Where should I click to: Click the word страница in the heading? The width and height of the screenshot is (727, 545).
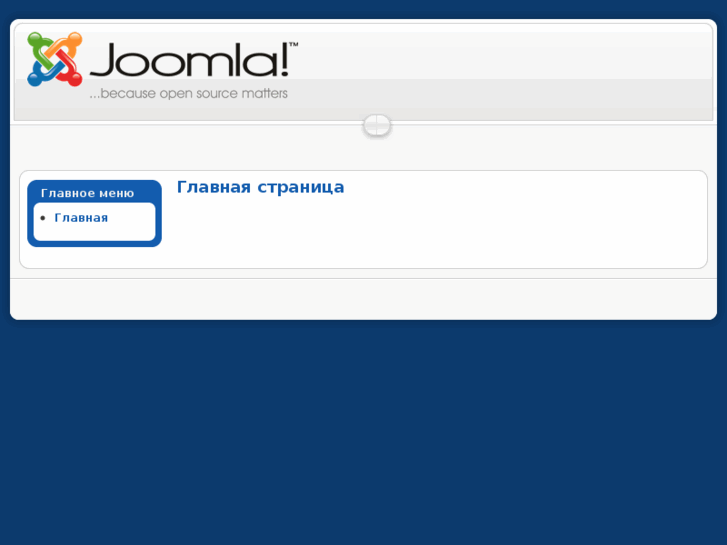click(300, 187)
